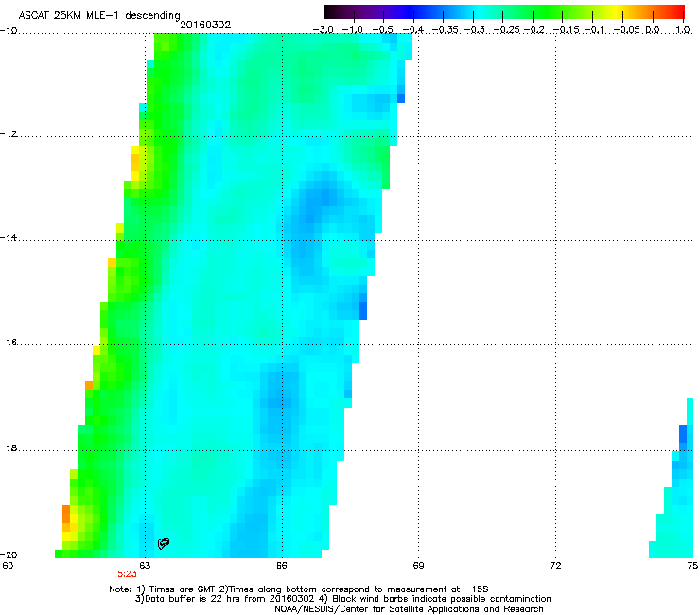Click the color bar label '-0.15'
Image resolution: width=700 pixels, height=615 pixels.
566,30
